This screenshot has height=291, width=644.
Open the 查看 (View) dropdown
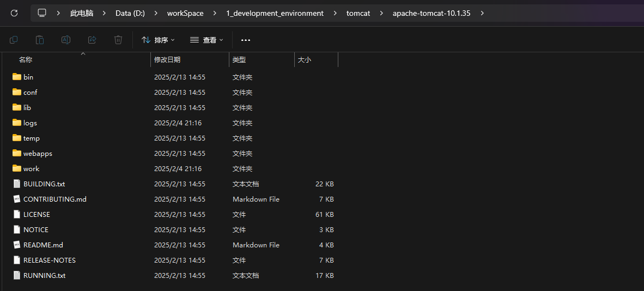206,40
